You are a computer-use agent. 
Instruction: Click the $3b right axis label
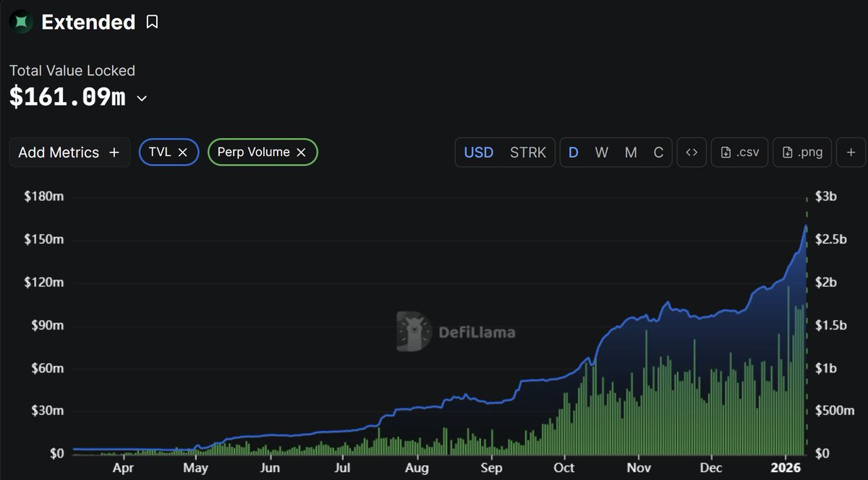pos(825,197)
